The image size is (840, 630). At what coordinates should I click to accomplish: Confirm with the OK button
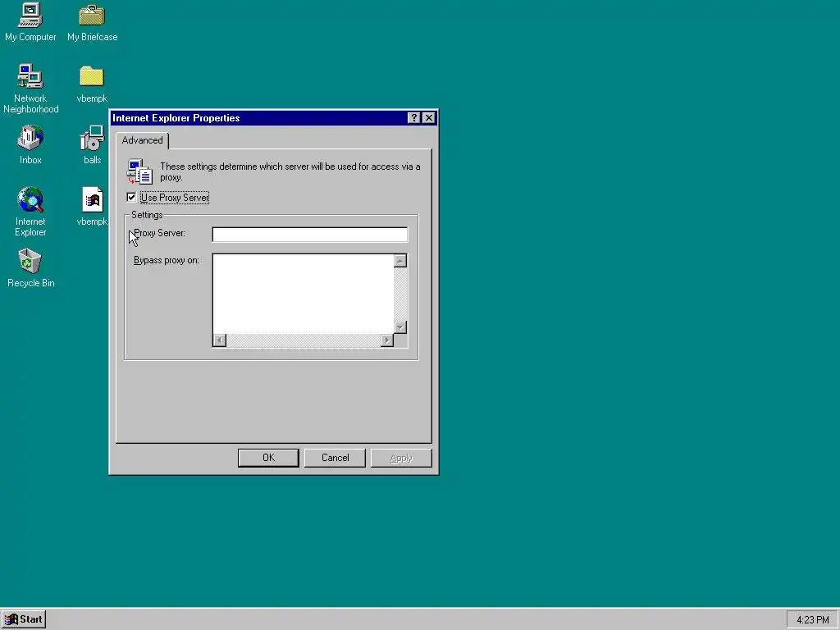[268, 458]
